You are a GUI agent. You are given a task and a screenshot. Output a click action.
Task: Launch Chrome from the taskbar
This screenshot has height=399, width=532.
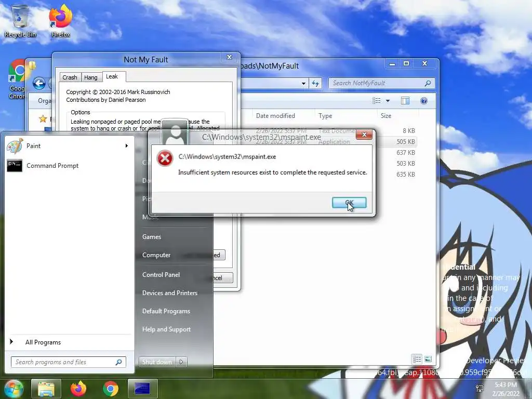110,389
